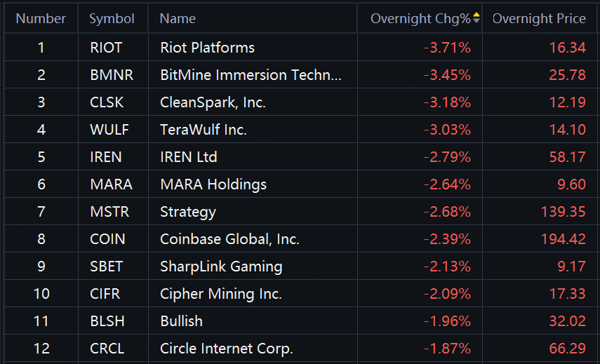Select Cipher Mining Inc. row

[221, 294]
